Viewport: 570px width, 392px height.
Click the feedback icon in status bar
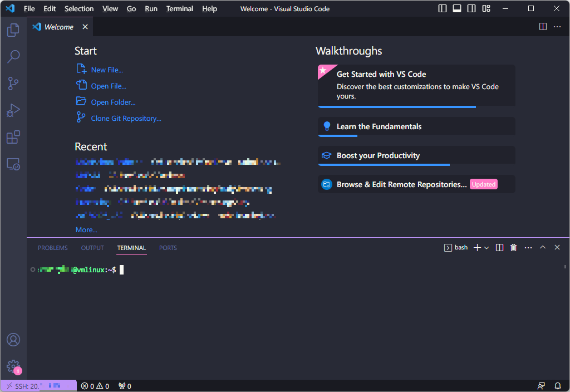541,386
